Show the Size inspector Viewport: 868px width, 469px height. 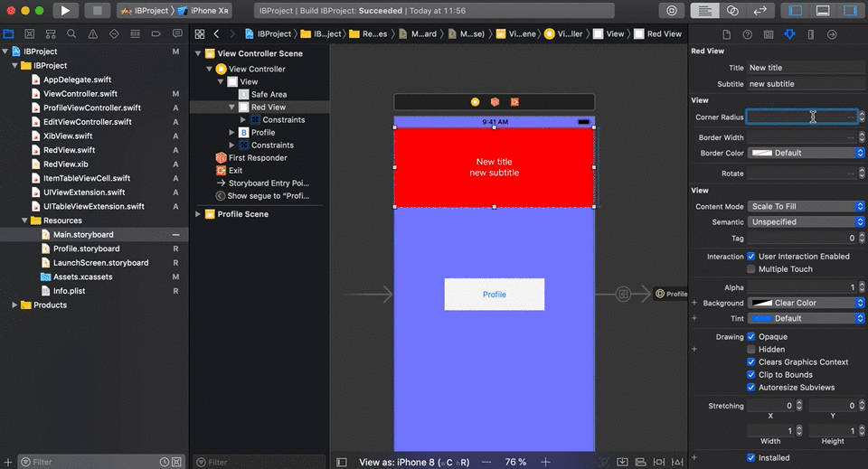pos(810,34)
